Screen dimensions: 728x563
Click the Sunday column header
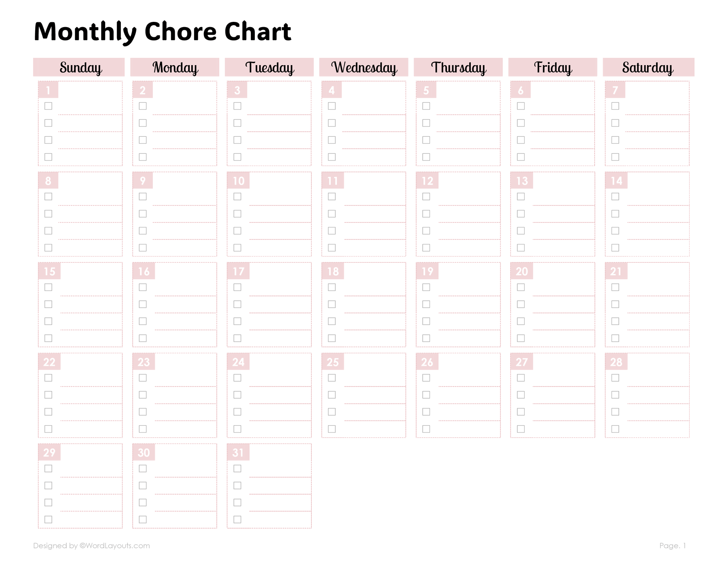[79, 68]
